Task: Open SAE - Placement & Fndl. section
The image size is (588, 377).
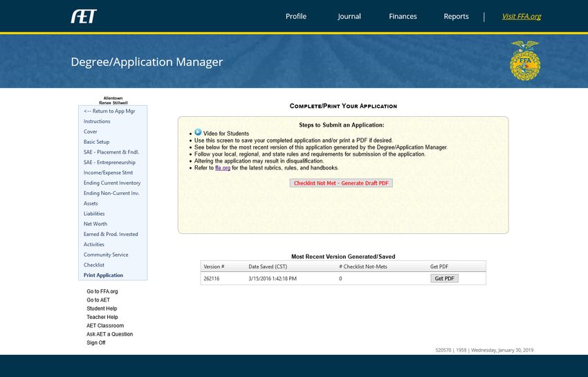Action: pyautogui.click(x=111, y=152)
